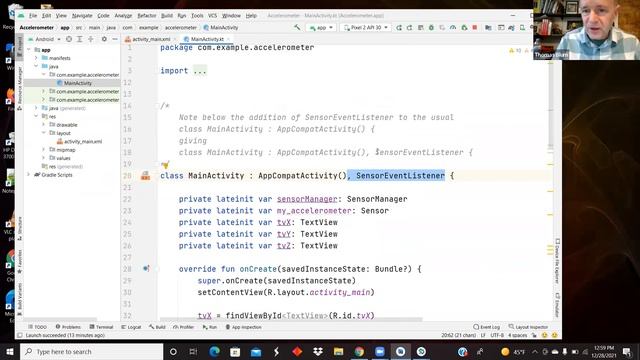Click the Make Project hammer icon
Screen dimensions: 640x360
[x=297, y=27]
